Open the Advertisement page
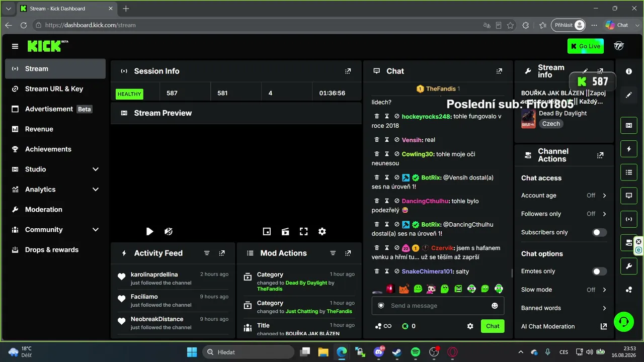 coord(55,109)
